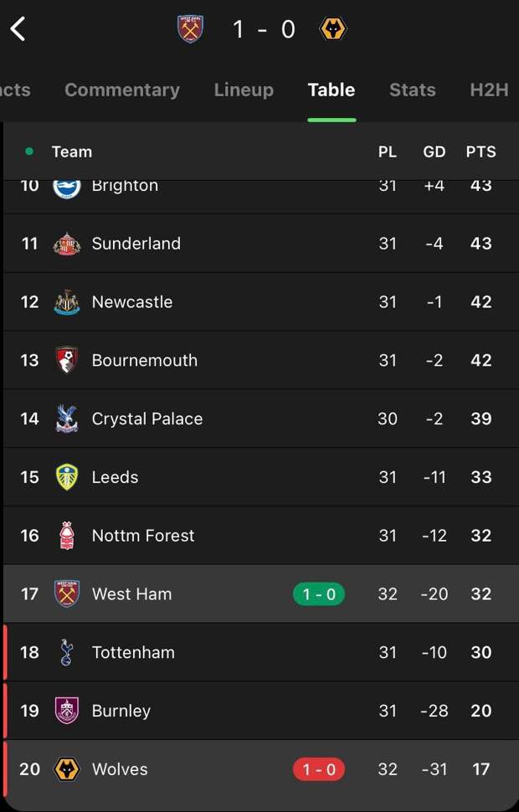Select the Bournemouth club badge

[x=67, y=361]
